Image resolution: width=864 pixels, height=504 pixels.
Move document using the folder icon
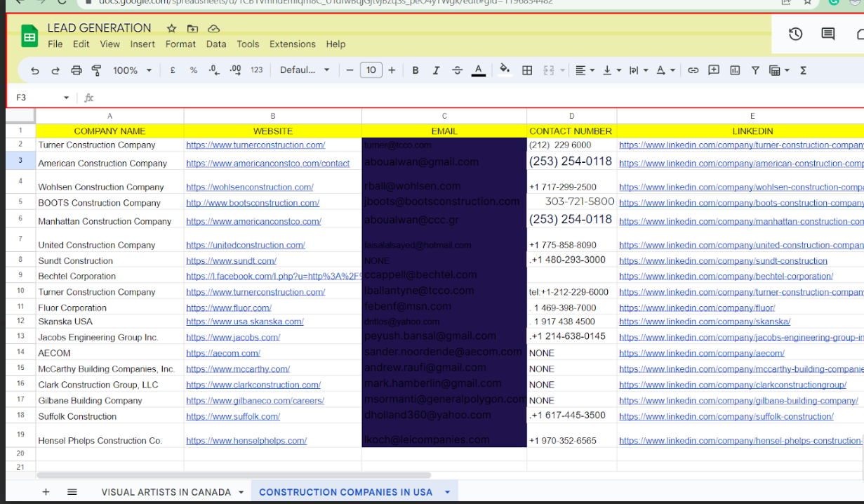pyautogui.click(x=192, y=29)
